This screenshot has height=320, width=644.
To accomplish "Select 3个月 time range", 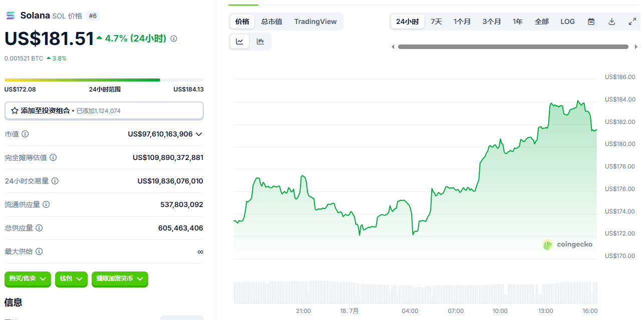I will tap(492, 21).
